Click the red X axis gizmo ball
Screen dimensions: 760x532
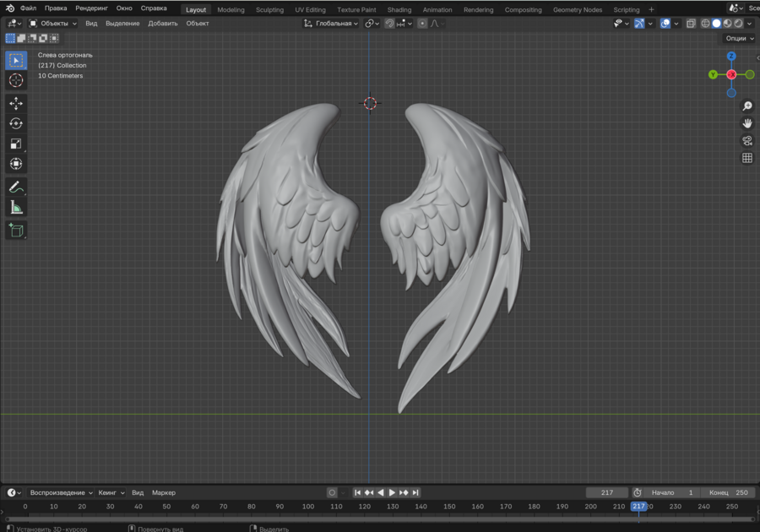click(731, 74)
